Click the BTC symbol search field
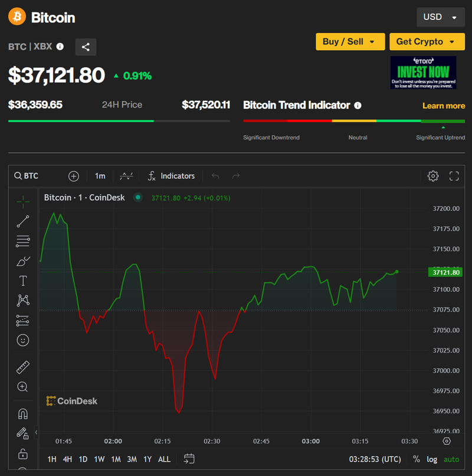Viewport: 472px width, 476px height. pos(35,176)
